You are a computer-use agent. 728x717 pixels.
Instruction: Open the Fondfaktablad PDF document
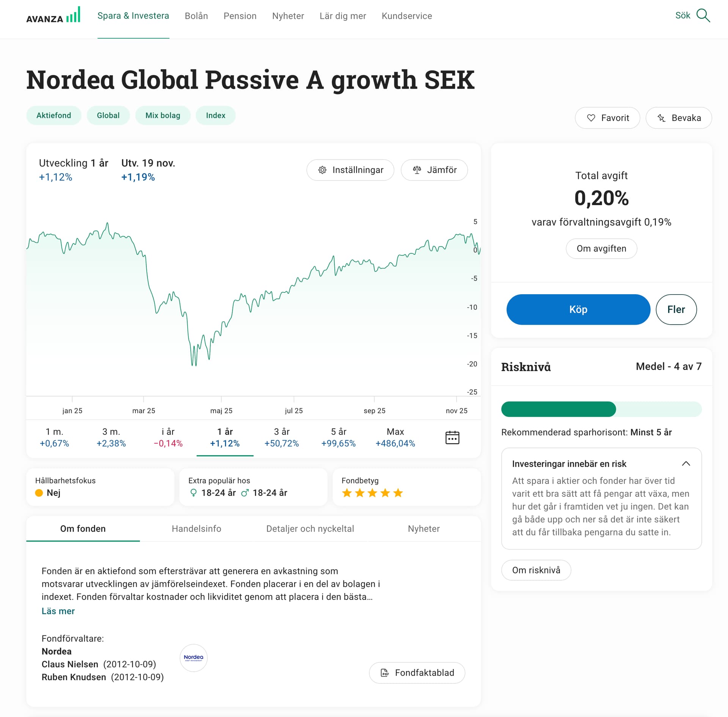pyautogui.click(x=417, y=673)
